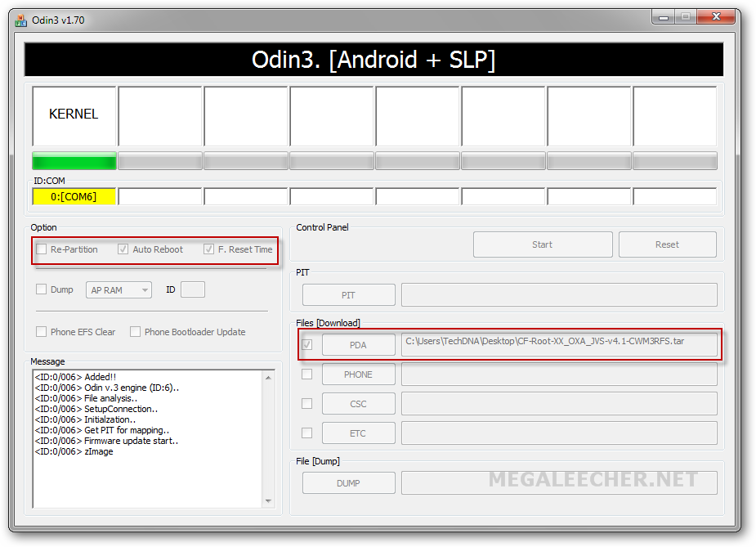756x547 pixels.
Task: Click the Odin3 app icon in title bar
Action: 20,20
